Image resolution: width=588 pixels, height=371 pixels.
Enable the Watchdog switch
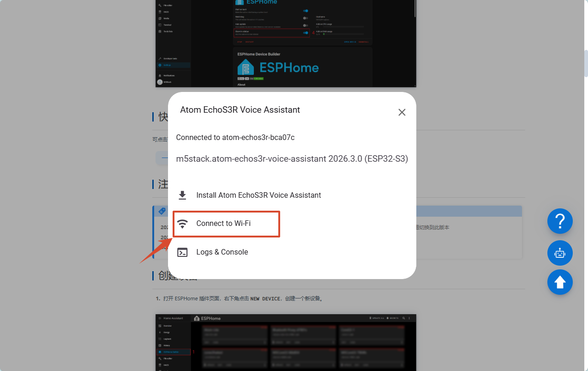click(306, 18)
